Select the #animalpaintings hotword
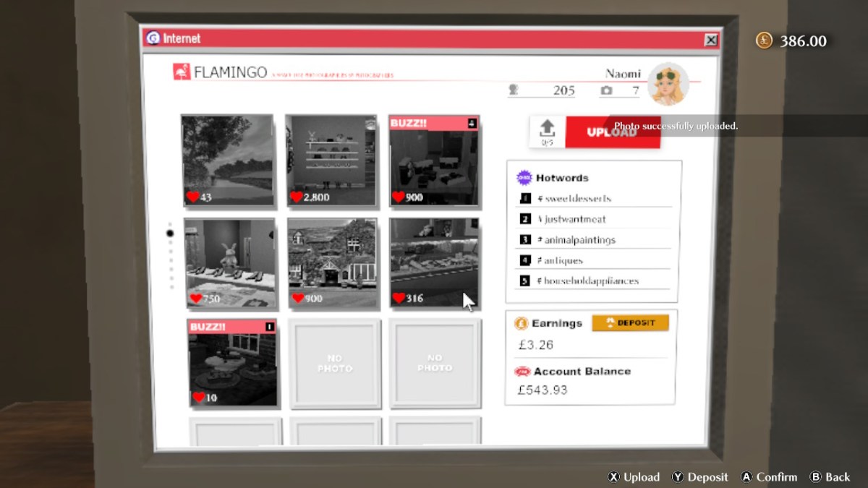This screenshot has width=868, height=488. point(579,240)
